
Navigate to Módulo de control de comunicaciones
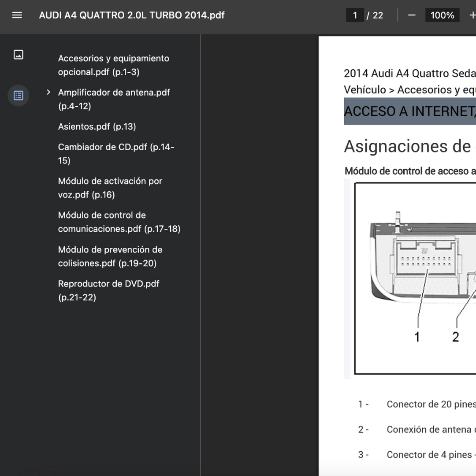pos(119,222)
